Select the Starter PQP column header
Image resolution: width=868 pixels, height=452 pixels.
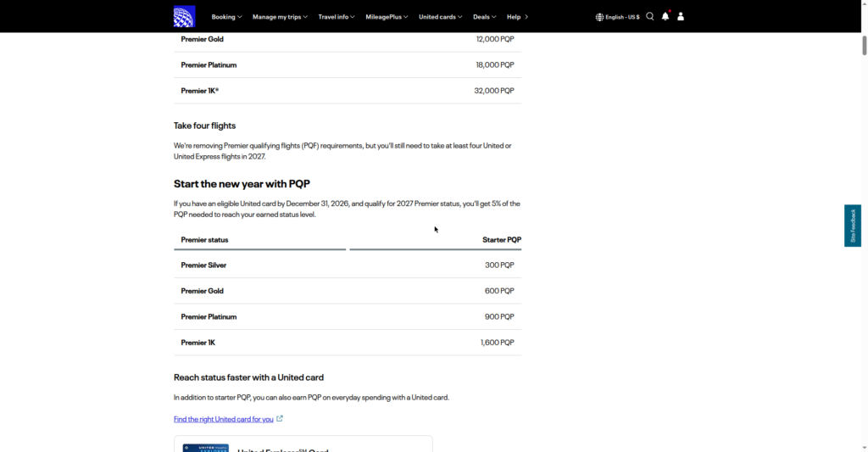[502, 240]
